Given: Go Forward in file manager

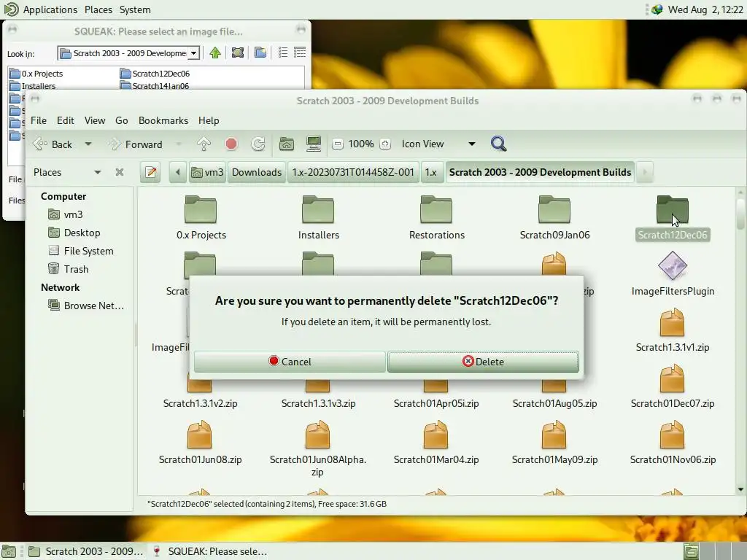Looking at the screenshot, I should point(135,144).
